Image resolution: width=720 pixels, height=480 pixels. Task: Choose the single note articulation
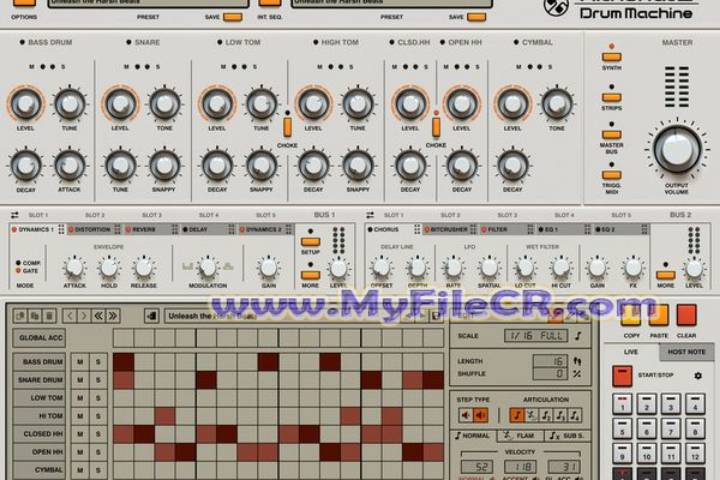tap(517, 416)
